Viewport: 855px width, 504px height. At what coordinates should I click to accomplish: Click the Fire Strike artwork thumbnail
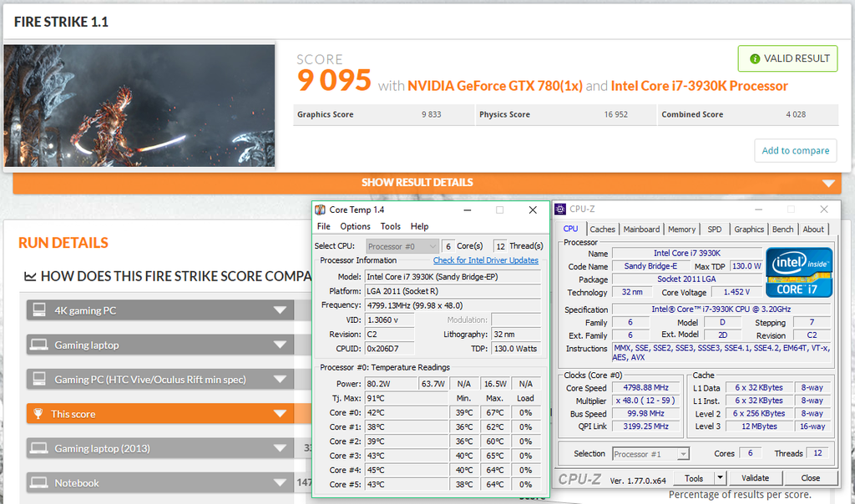coord(139,106)
